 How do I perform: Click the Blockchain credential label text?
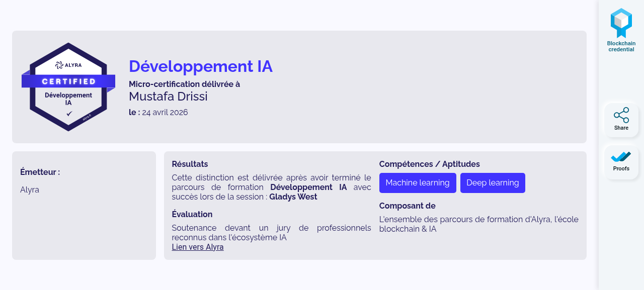pyautogui.click(x=621, y=46)
